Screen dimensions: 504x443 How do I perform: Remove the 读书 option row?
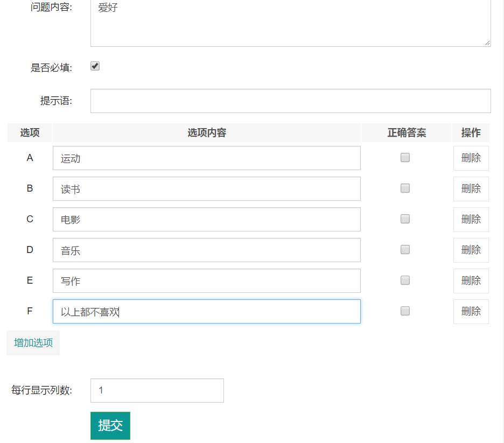coord(471,189)
